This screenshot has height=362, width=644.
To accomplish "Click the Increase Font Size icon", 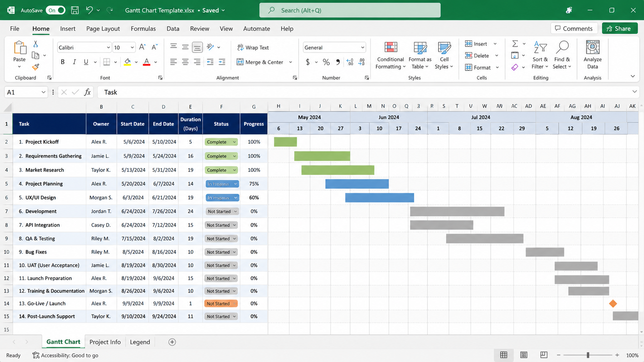I will [x=142, y=47].
